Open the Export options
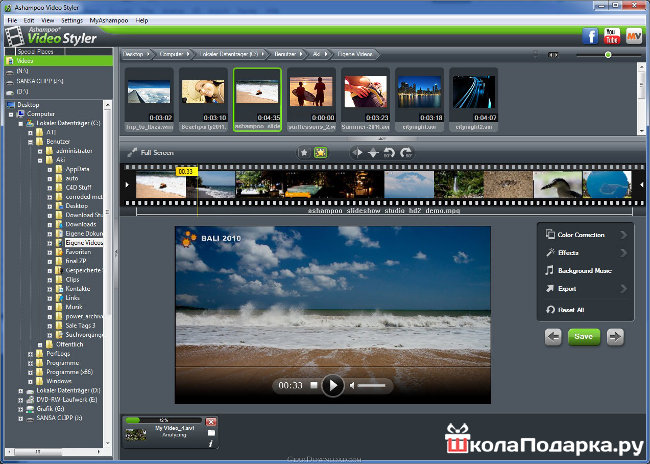650x464 pixels. point(585,289)
